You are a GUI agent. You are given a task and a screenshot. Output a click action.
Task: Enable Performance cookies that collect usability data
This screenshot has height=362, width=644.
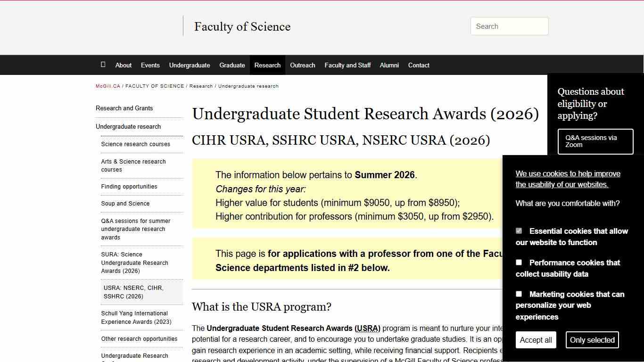click(x=519, y=262)
